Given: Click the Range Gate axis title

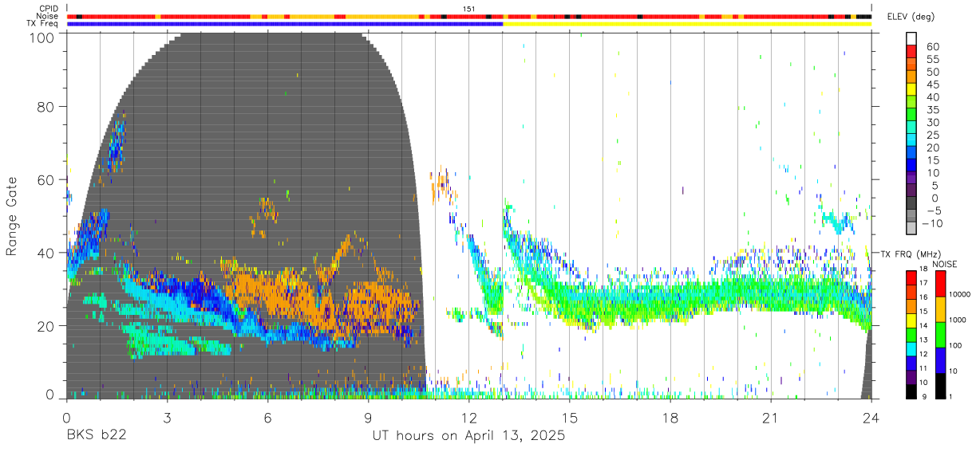Looking at the screenshot, I should pyautogui.click(x=12, y=218).
